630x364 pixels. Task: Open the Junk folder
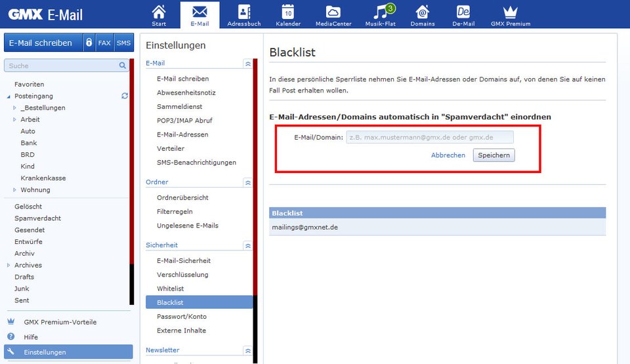[x=22, y=289]
